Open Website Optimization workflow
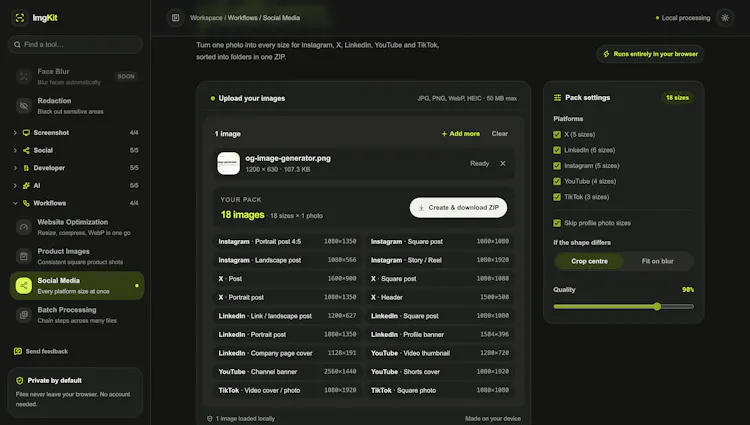This screenshot has height=425, width=750. pos(77,227)
